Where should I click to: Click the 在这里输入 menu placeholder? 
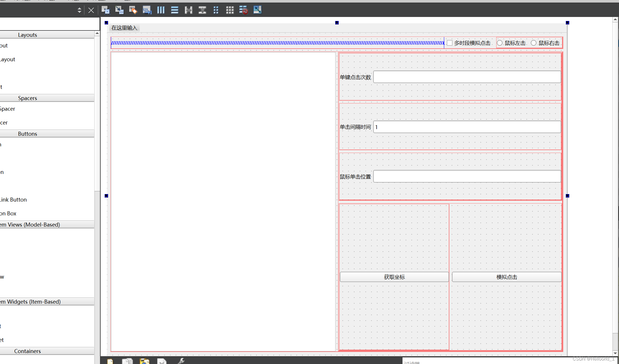(x=124, y=28)
